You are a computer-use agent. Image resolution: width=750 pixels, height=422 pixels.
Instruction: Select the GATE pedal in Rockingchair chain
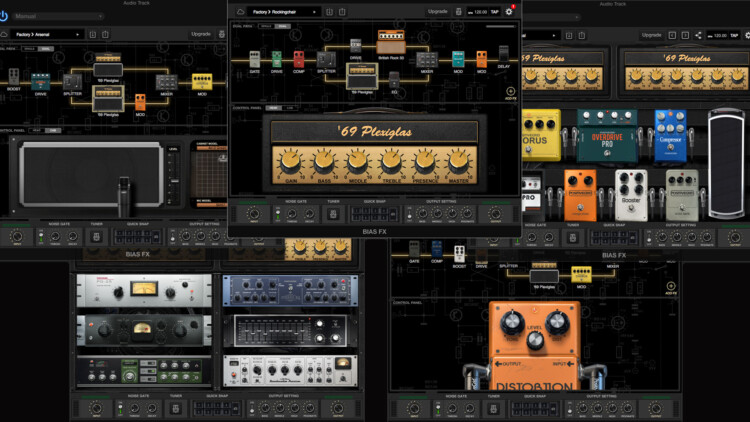pyautogui.click(x=254, y=59)
